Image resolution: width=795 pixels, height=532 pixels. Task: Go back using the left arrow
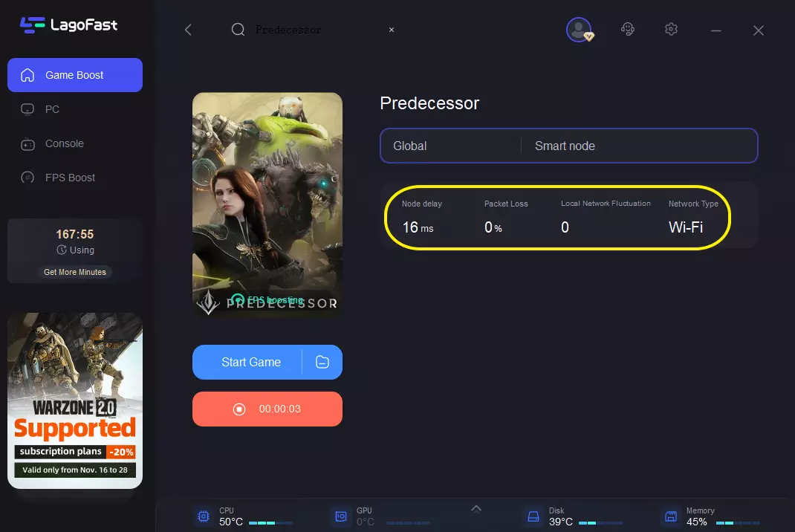click(188, 30)
